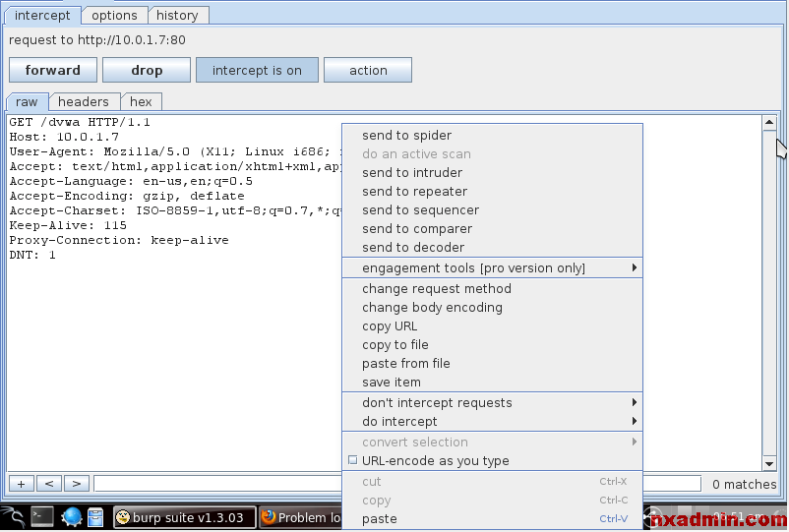Toggle URL-encode as you type checkbox

353,460
